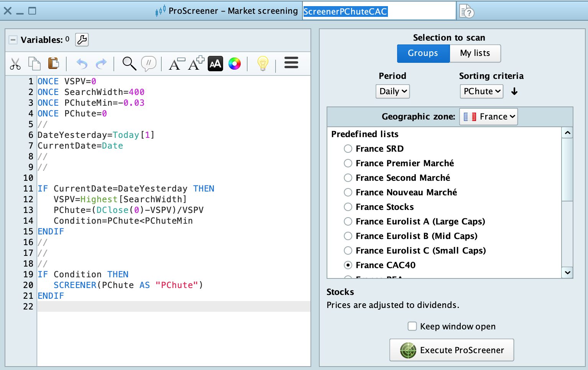Select France Eurolist A (Large Caps)

(348, 221)
